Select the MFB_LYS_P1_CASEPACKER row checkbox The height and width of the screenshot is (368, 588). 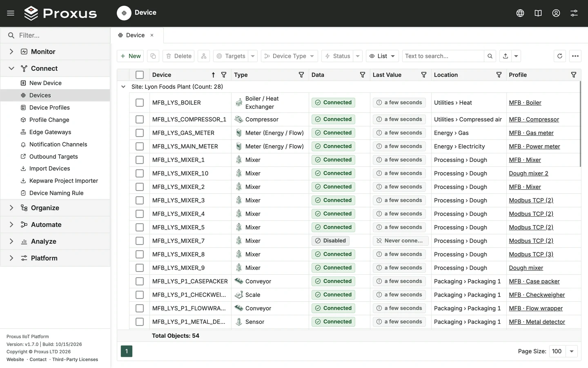tap(140, 281)
